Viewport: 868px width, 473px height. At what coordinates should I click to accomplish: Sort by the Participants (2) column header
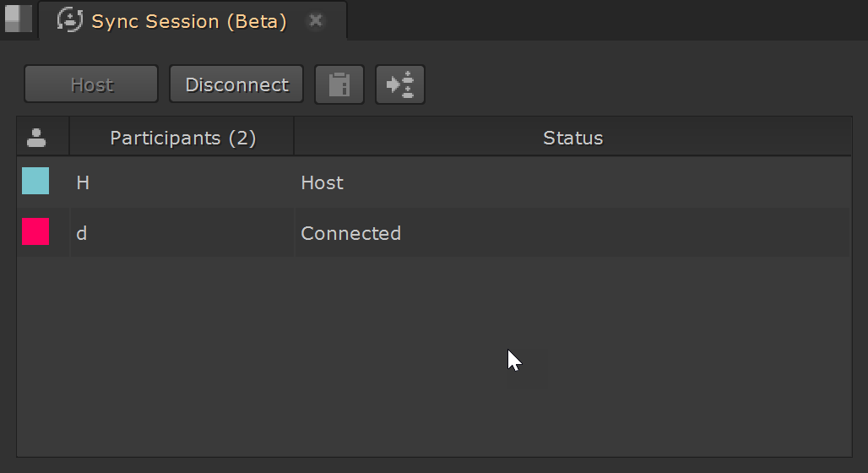click(182, 138)
